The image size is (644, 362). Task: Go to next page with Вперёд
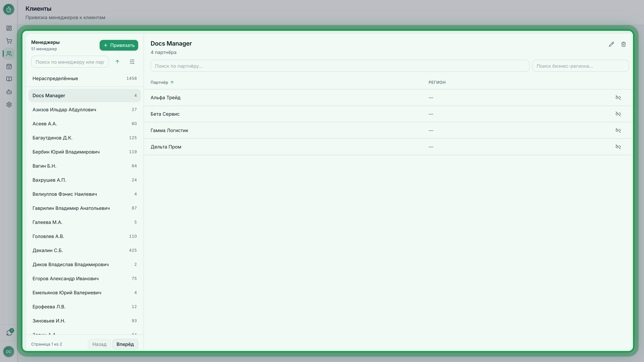click(x=125, y=344)
